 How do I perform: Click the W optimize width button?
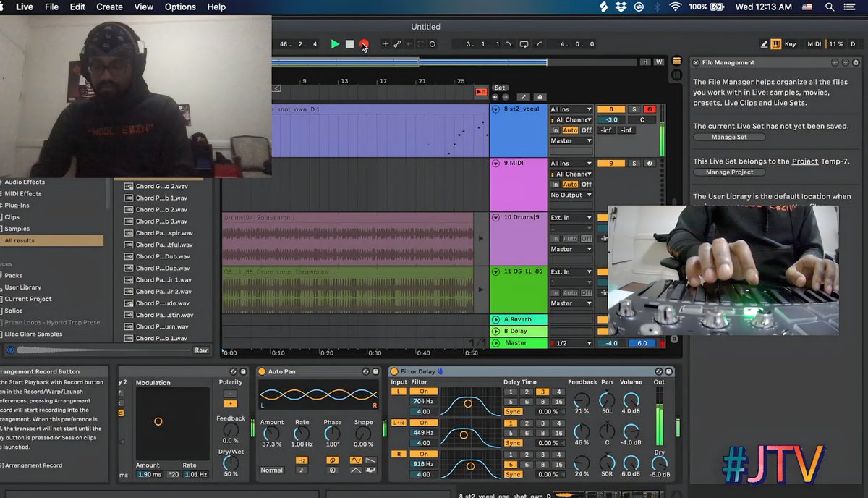tap(658, 62)
